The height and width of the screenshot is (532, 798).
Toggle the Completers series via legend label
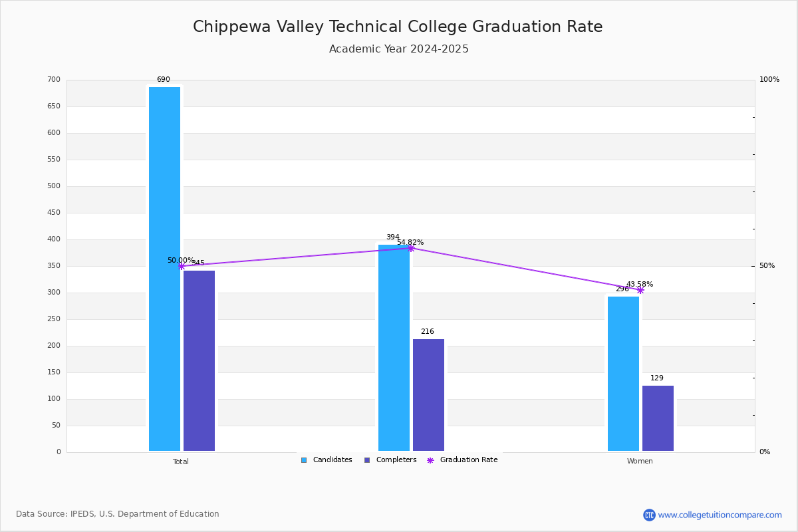(x=396, y=460)
